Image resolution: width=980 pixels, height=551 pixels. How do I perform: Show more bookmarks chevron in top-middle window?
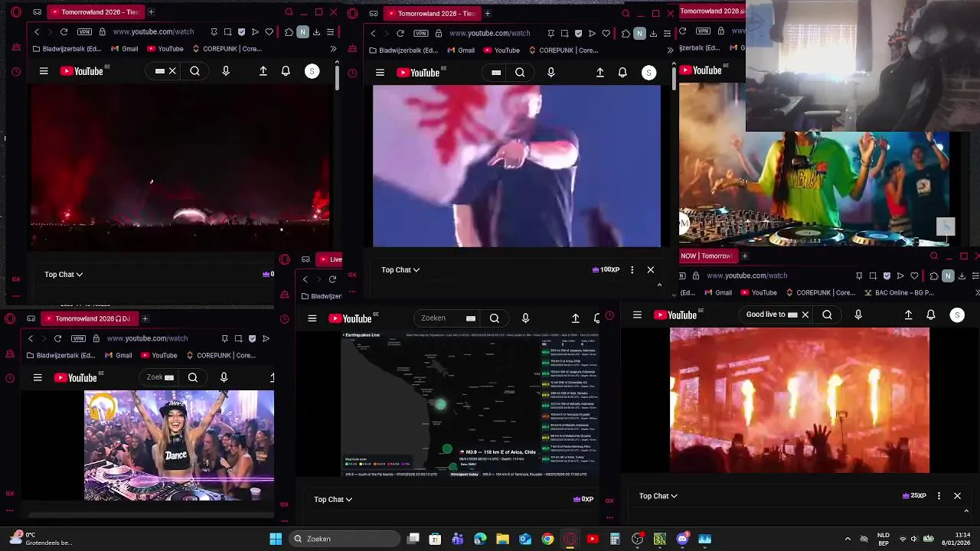coord(670,51)
